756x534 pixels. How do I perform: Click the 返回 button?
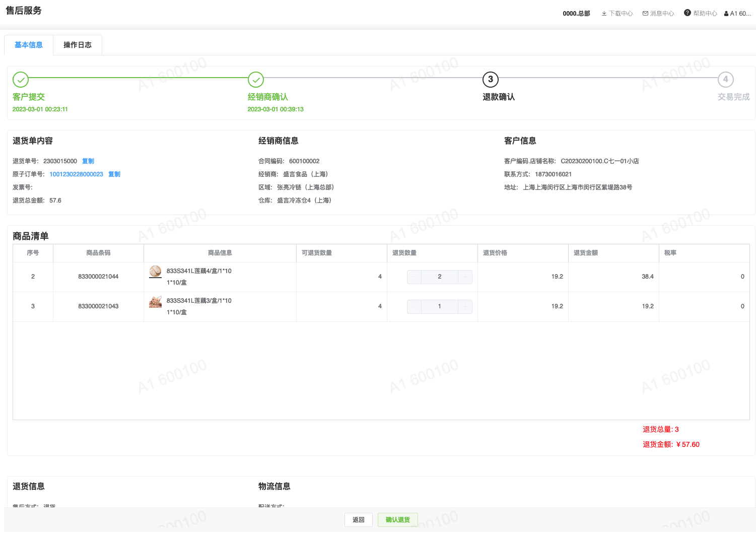(359, 520)
